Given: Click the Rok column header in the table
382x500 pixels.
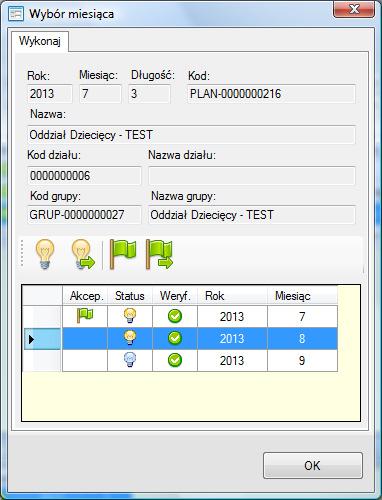Looking at the screenshot, I should tap(232, 296).
